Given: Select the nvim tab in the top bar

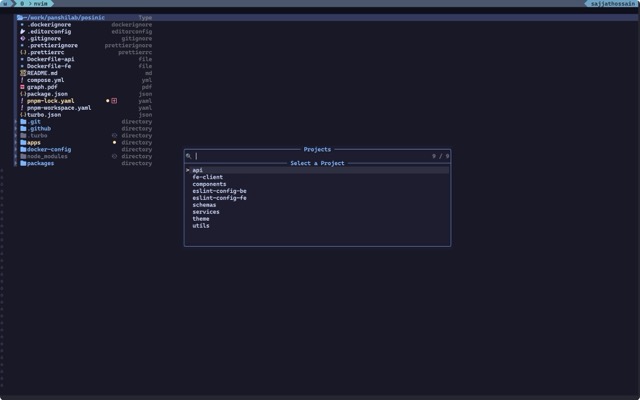Looking at the screenshot, I should click(x=38, y=4).
